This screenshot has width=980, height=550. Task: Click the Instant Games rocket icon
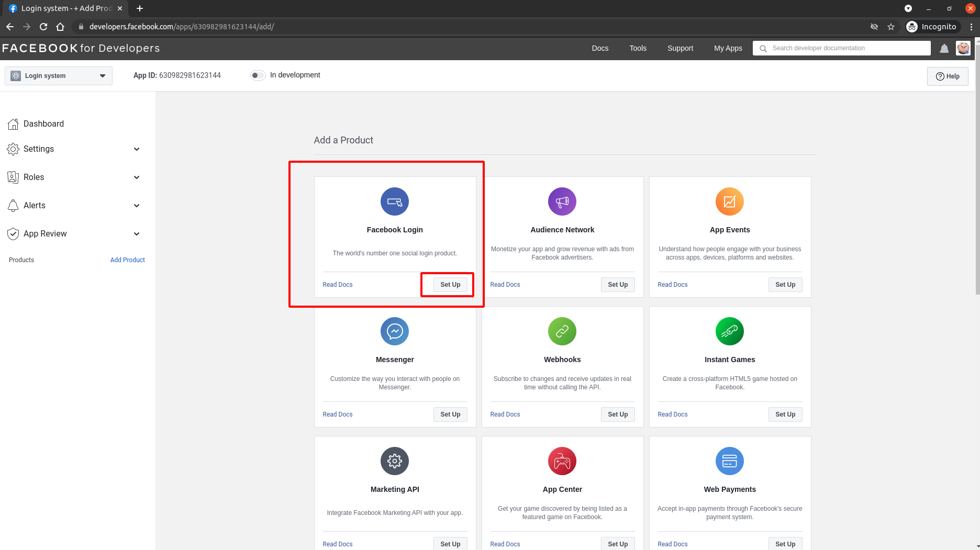tap(729, 331)
